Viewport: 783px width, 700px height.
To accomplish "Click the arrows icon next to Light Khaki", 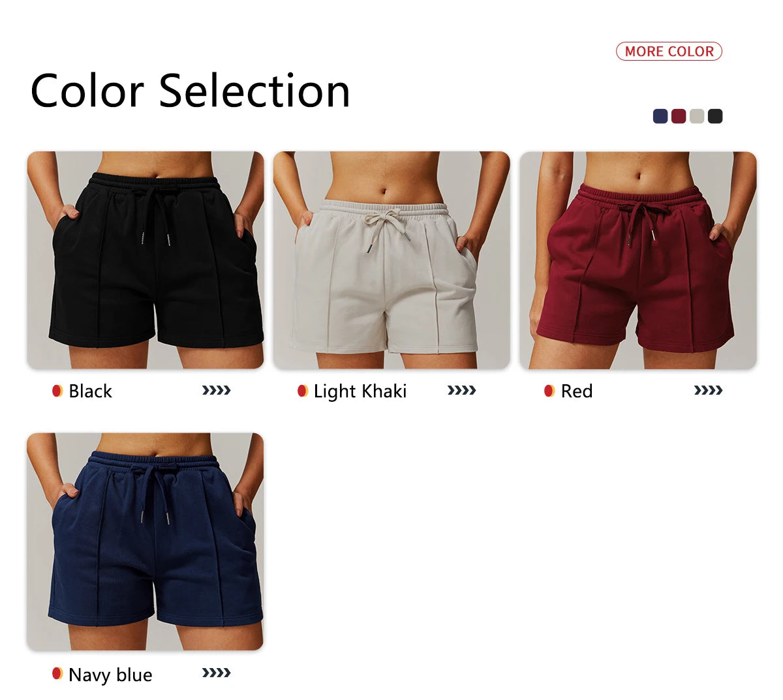I will pos(462,391).
